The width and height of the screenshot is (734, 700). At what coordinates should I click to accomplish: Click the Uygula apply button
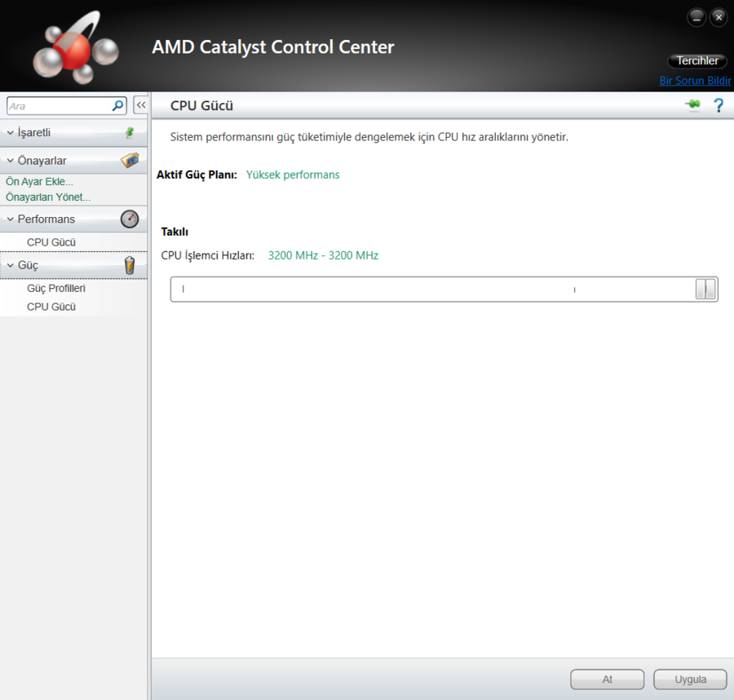[x=691, y=679]
